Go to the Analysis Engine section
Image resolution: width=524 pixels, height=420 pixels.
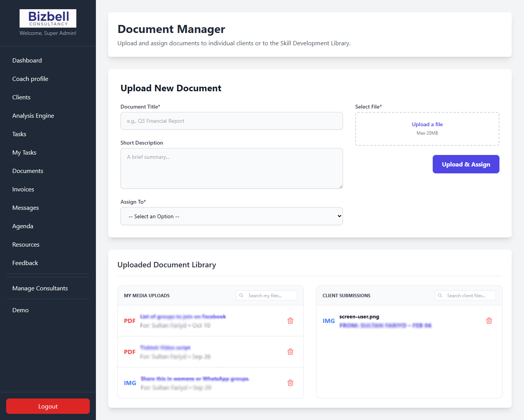pyautogui.click(x=33, y=115)
